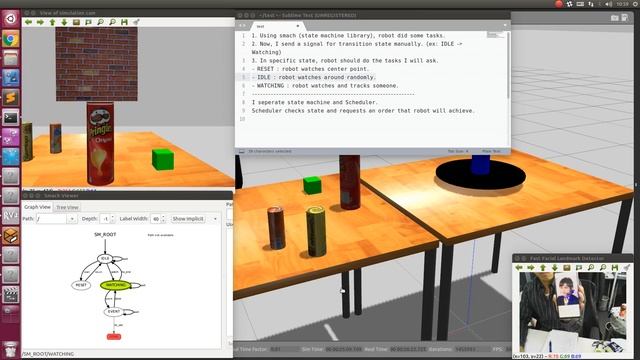Click the line 'IDLE : robot watches around randomly.'
Image resolution: width=640 pixels, height=360 pixels.
(313, 77)
